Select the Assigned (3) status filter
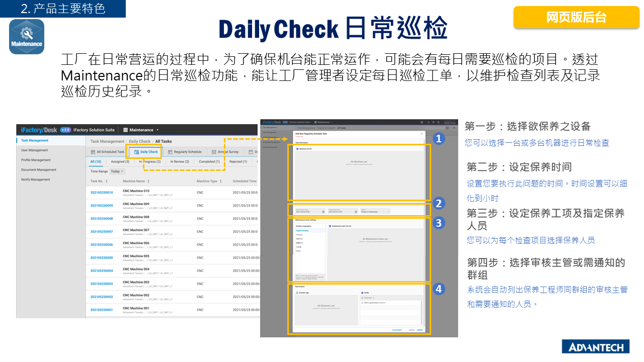644x362 pixels. click(x=120, y=162)
